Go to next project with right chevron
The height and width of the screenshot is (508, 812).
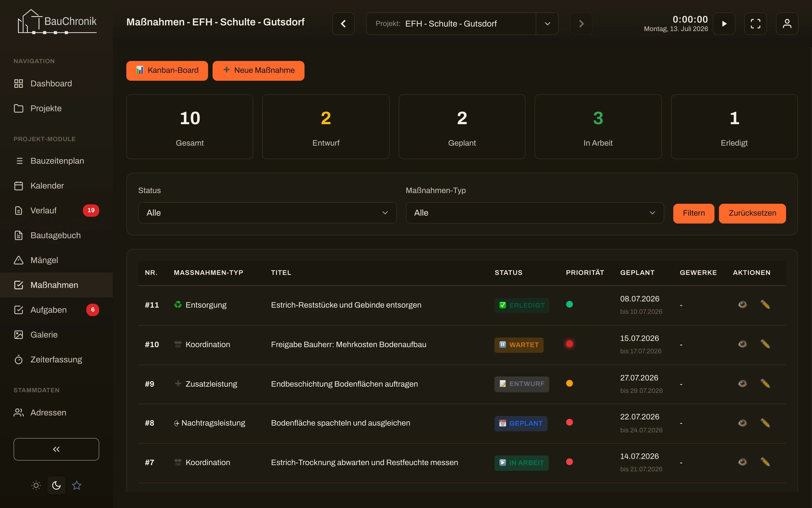581,23
